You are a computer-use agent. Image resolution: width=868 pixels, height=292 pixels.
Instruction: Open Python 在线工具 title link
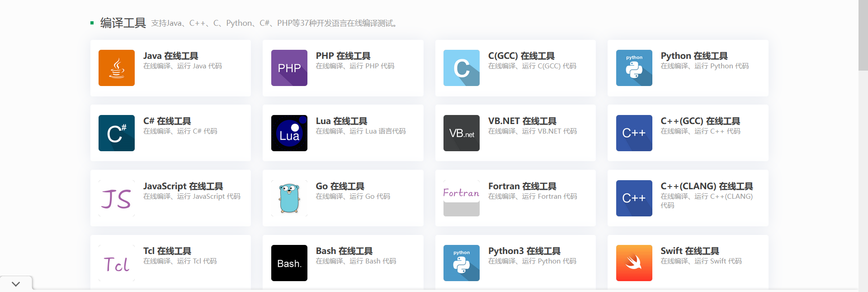(694, 56)
